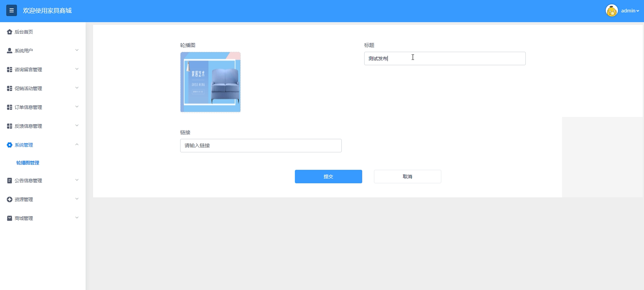644x290 pixels.
Task: Click the home icon beside 后台首页
Action: click(9, 32)
